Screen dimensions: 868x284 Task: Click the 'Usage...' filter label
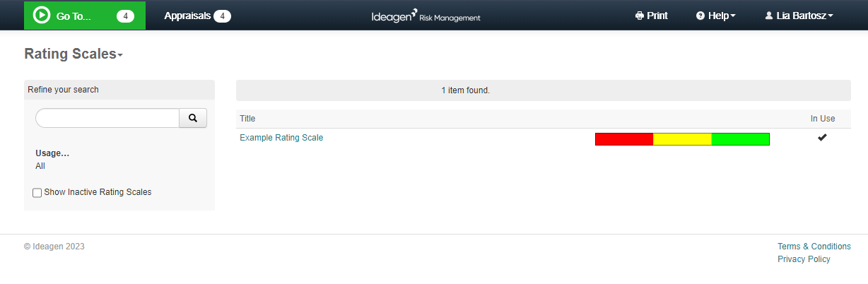52,153
